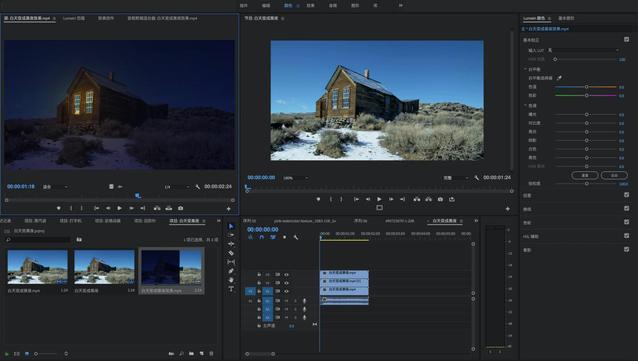Switch to Lumeri Scopes tab in Source panel
The height and width of the screenshot is (361, 638).
point(74,18)
